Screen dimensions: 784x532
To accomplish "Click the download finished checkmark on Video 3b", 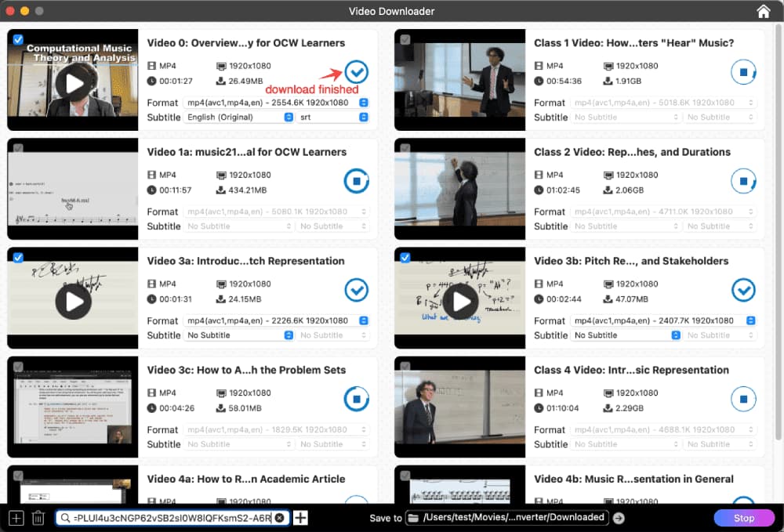I will [743, 290].
